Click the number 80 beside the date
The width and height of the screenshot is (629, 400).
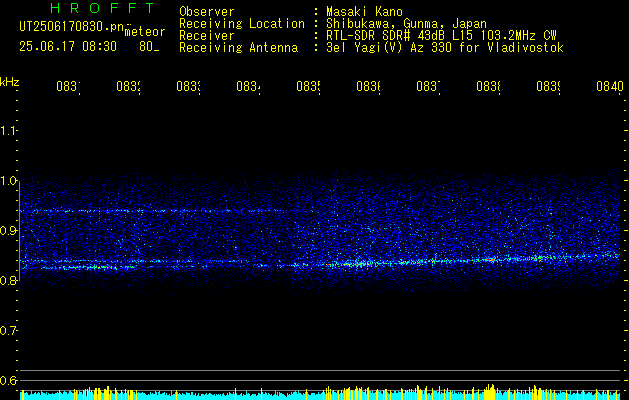[x=149, y=47]
